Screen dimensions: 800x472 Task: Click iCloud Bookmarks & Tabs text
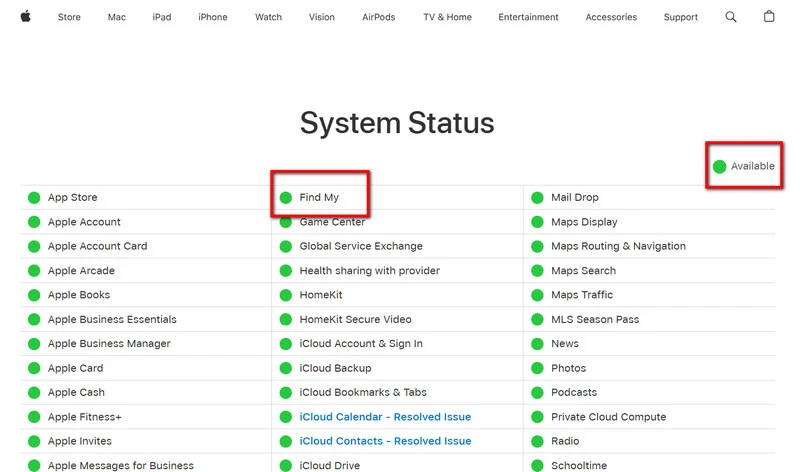[363, 392]
